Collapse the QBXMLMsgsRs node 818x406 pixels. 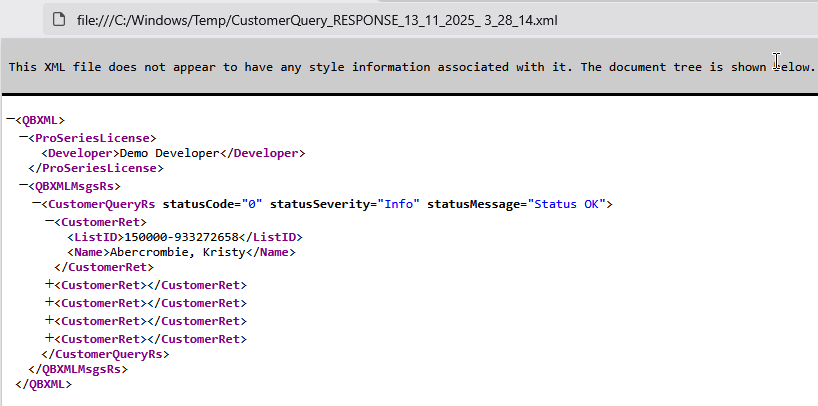(x=23, y=186)
